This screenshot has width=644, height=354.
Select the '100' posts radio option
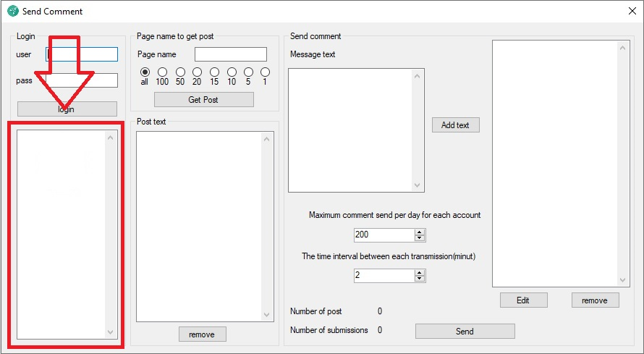pos(162,72)
